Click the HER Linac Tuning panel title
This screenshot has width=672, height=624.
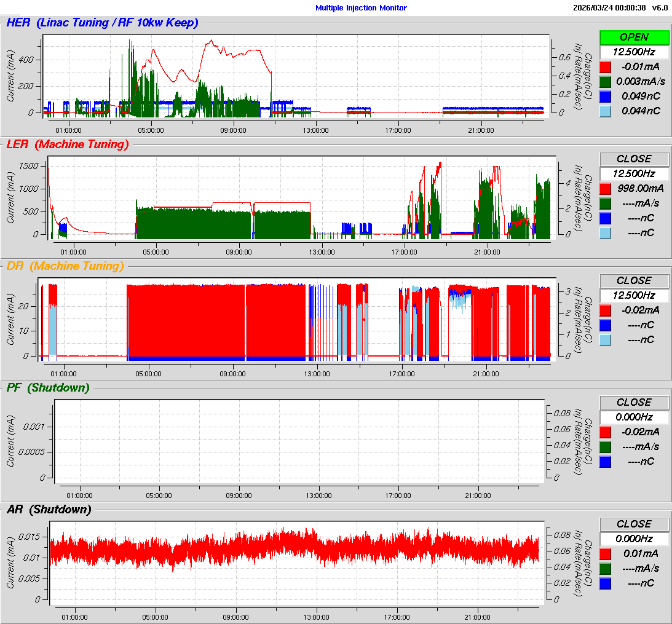point(102,23)
